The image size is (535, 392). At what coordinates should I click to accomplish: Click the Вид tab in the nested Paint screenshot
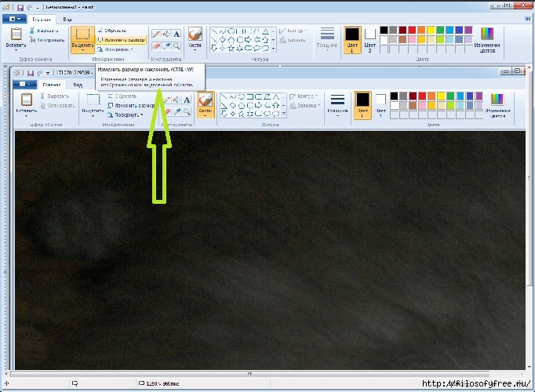[x=78, y=85]
